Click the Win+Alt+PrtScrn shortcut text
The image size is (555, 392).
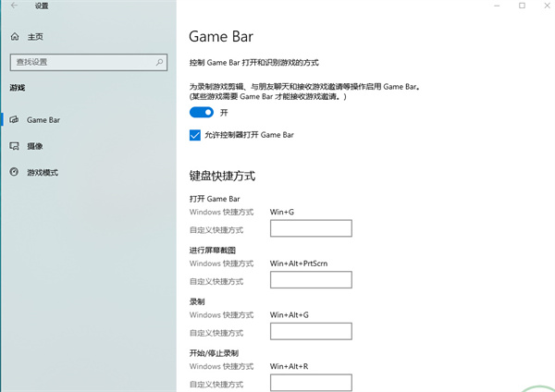(x=299, y=263)
